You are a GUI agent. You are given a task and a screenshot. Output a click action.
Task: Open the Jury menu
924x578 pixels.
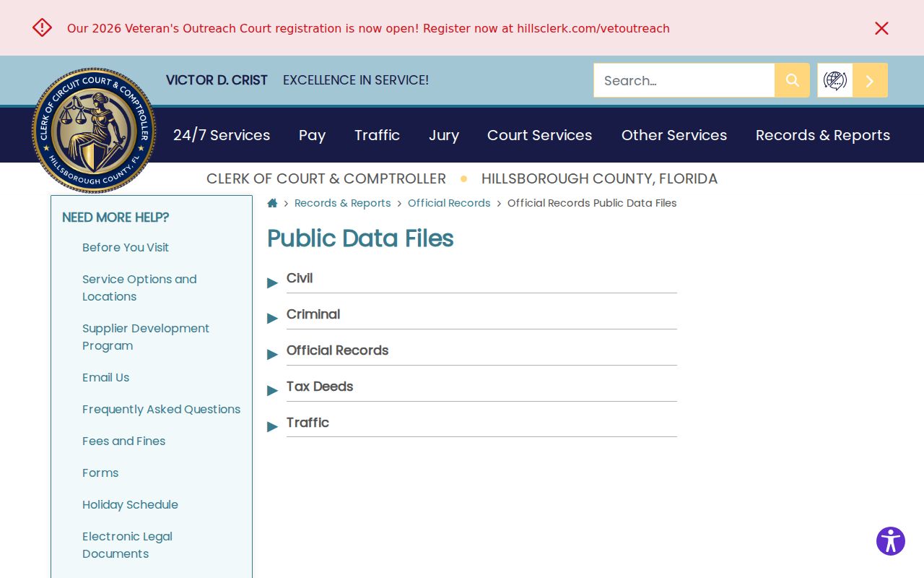pyautogui.click(x=444, y=135)
